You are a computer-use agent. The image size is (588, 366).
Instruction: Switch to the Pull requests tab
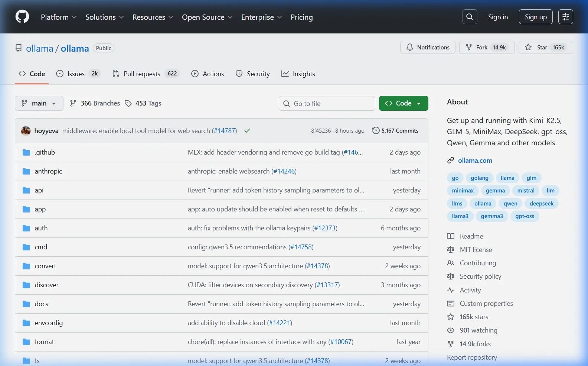(146, 74)
